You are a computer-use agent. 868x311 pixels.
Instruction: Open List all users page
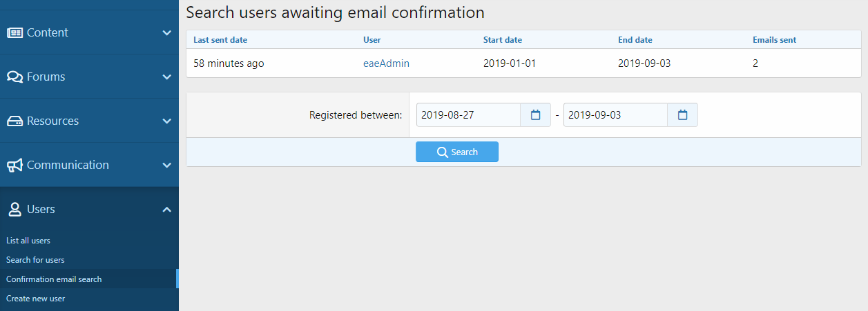tap(28, 241)
